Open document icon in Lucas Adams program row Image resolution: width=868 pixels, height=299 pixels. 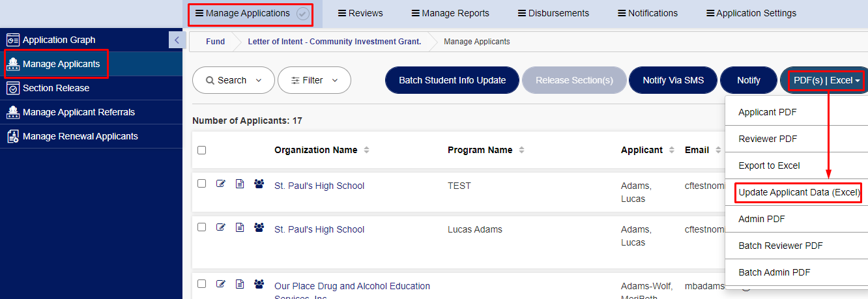[240, 227]
